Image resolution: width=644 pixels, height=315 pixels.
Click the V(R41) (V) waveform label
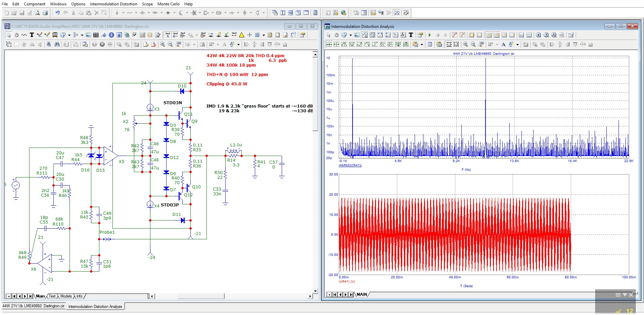[347, 282]
